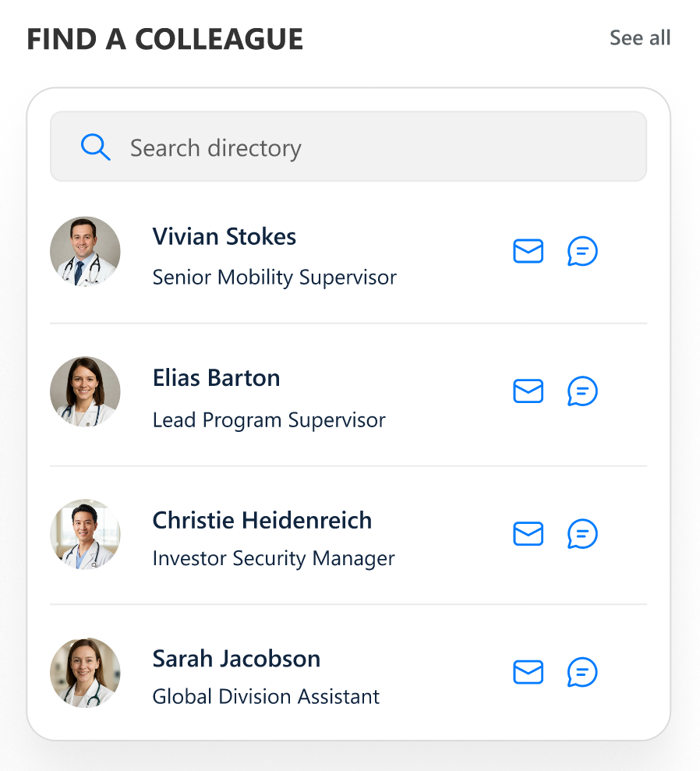View Sarah Jacobson's avatar image
This screenshot has width=700, height=771.
[85, 672]
